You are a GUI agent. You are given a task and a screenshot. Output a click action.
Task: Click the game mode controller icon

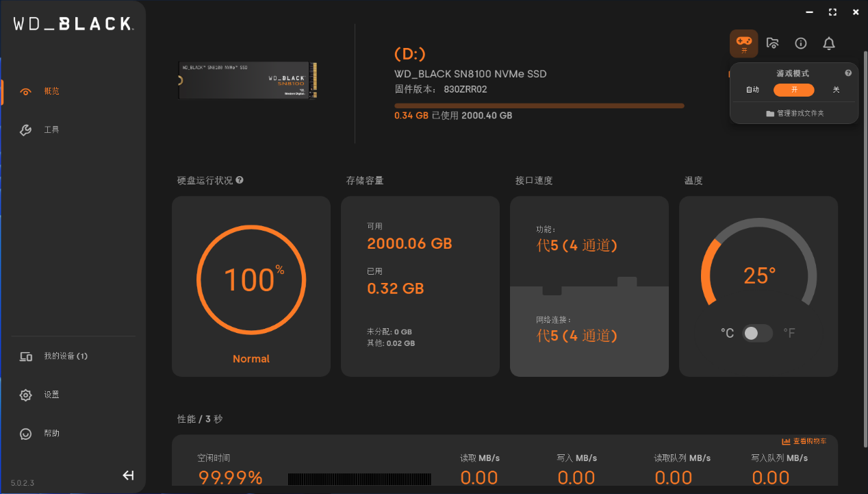[743, 42]
